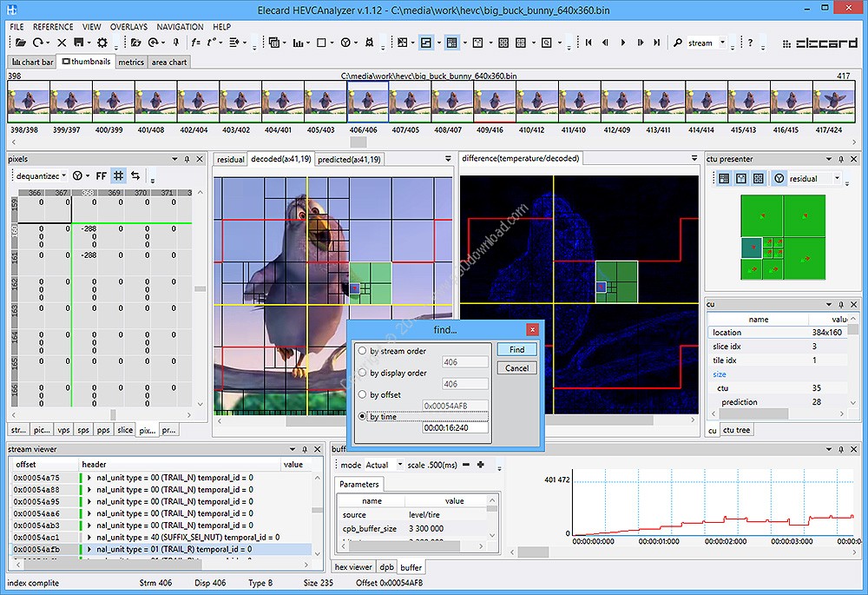Click third grid icon in ctu presenter

coord(759,178)
